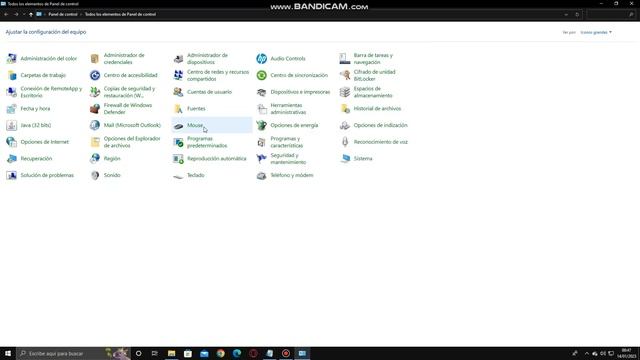Click the Up one level arrow
Viewport: 640px width, 360px height.
coord(31,14)
